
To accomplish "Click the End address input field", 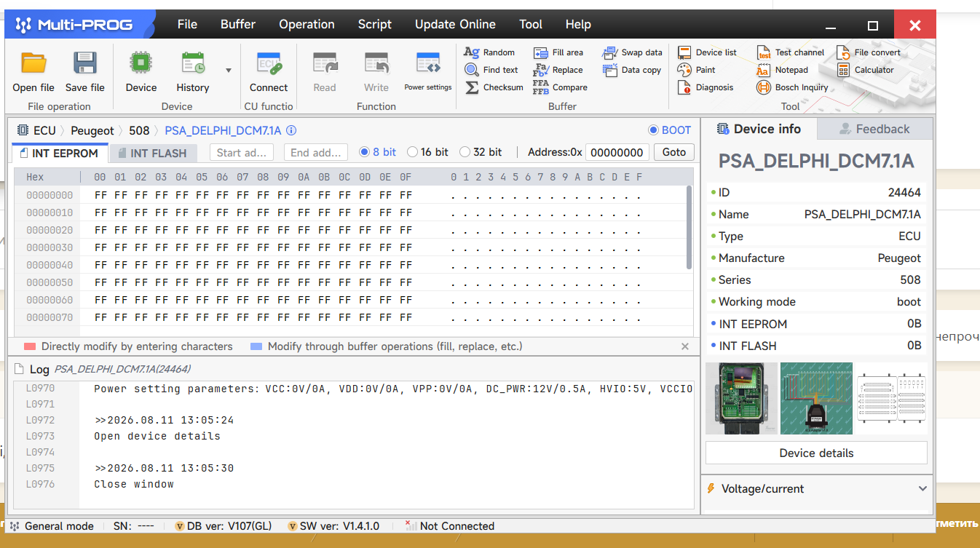I will point(315,152).
